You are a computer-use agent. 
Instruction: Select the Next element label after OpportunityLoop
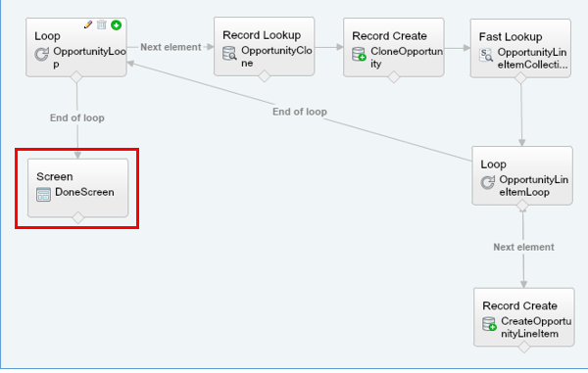click(171, 47)
